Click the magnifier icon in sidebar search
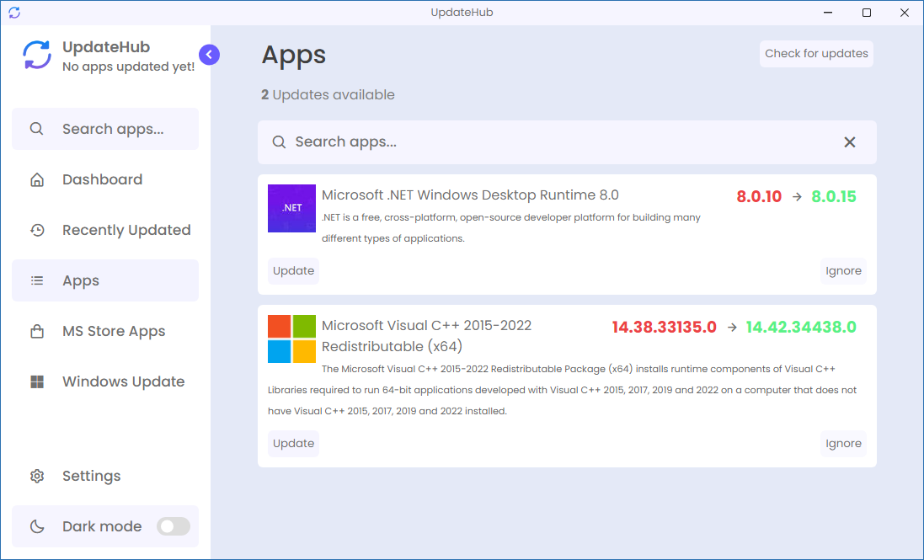The width and height of the screenshot is (924, 560). [x=36, y=128]
